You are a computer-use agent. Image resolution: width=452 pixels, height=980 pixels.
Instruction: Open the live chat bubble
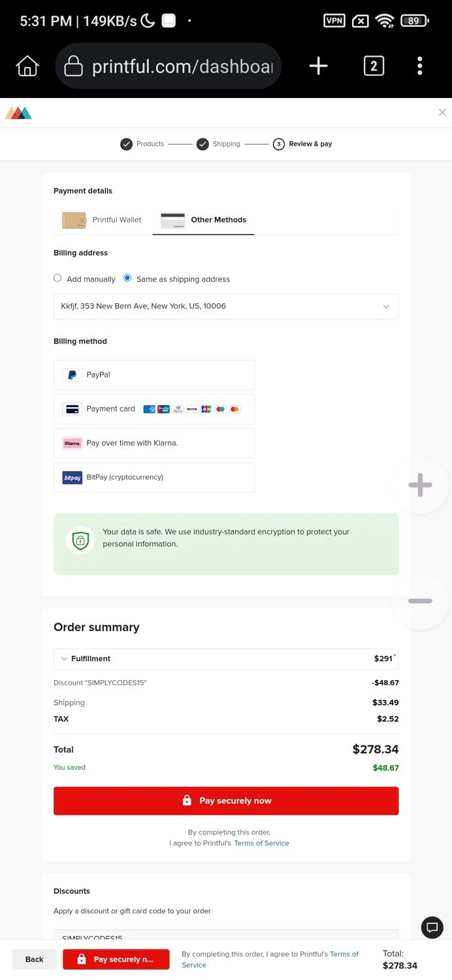pos(432,927)
